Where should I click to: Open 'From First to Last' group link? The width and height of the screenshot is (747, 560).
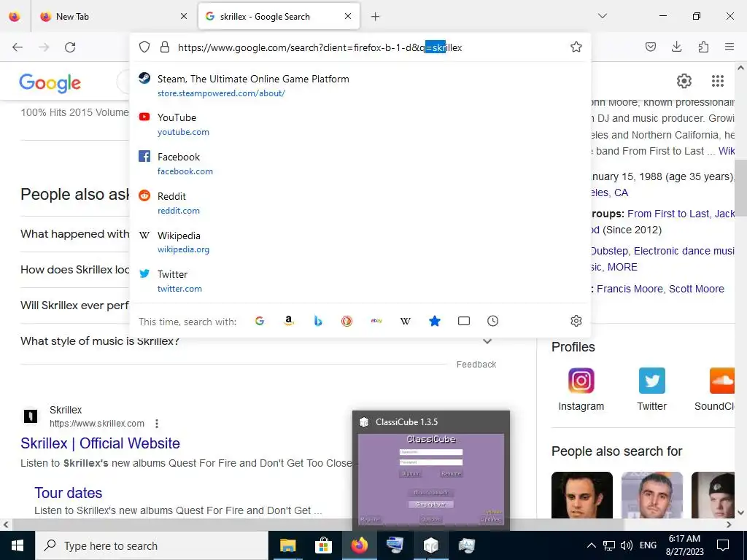coord(668,214)
